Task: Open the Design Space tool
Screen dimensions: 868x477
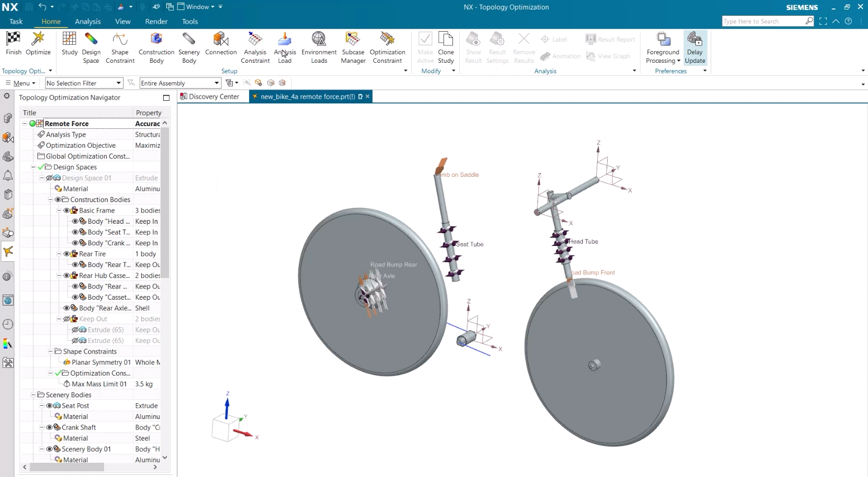Action: point(91,46)
